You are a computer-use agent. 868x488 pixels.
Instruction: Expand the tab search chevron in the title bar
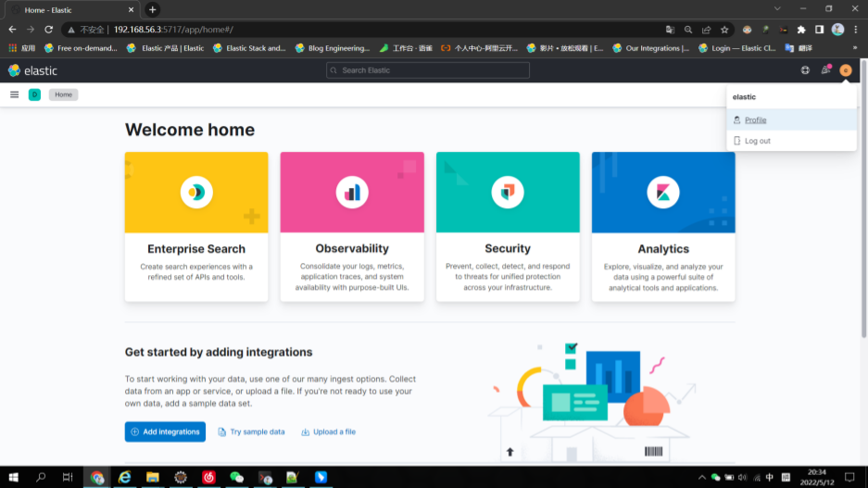(x=777, y=9)
